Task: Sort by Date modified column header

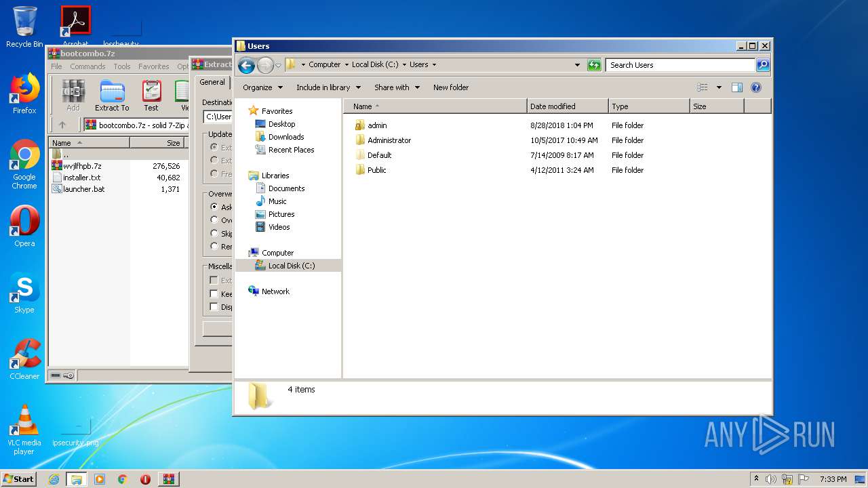Action: pyautogui.click(x=568, y=106)
